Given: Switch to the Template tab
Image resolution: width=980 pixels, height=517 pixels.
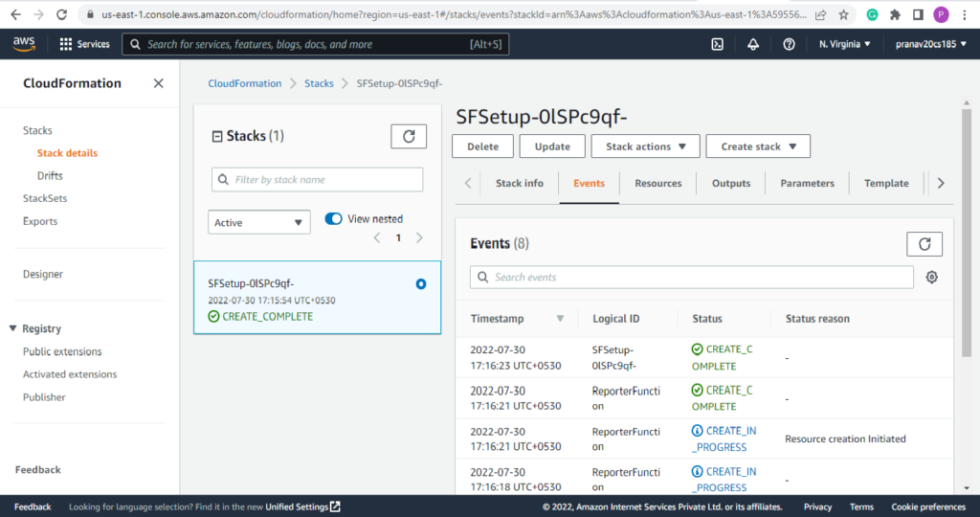Looking at the screenshot, I should click(886, 183).
